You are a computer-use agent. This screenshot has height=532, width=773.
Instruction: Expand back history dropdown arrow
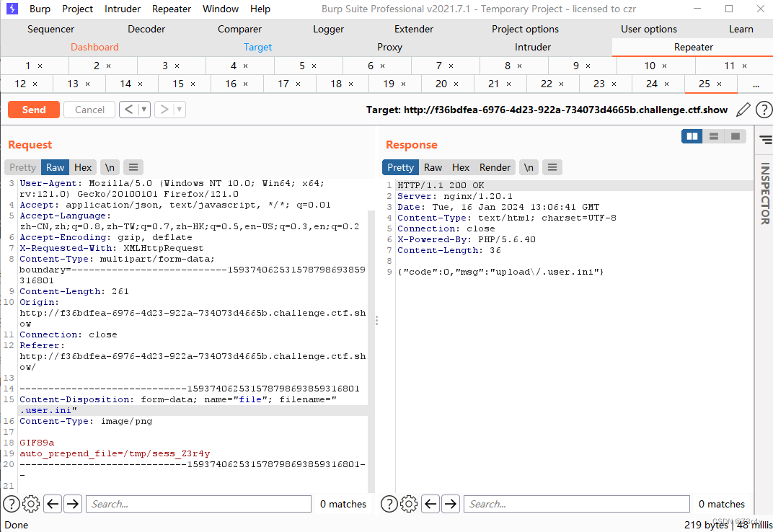(x=144, y=110)
